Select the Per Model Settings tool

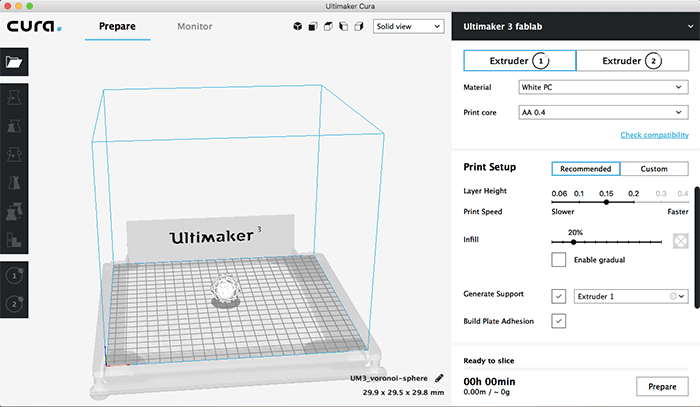[14, 212]
